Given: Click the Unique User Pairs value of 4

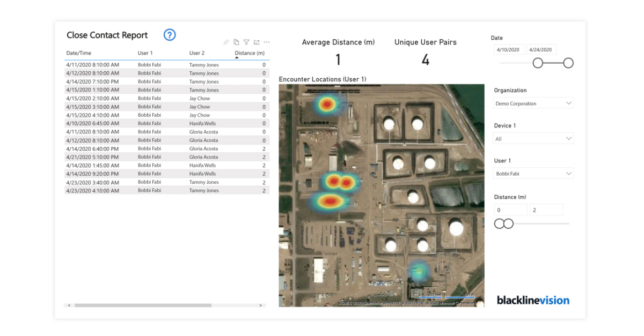Looking at the screenshot, I should pos(425,59).
